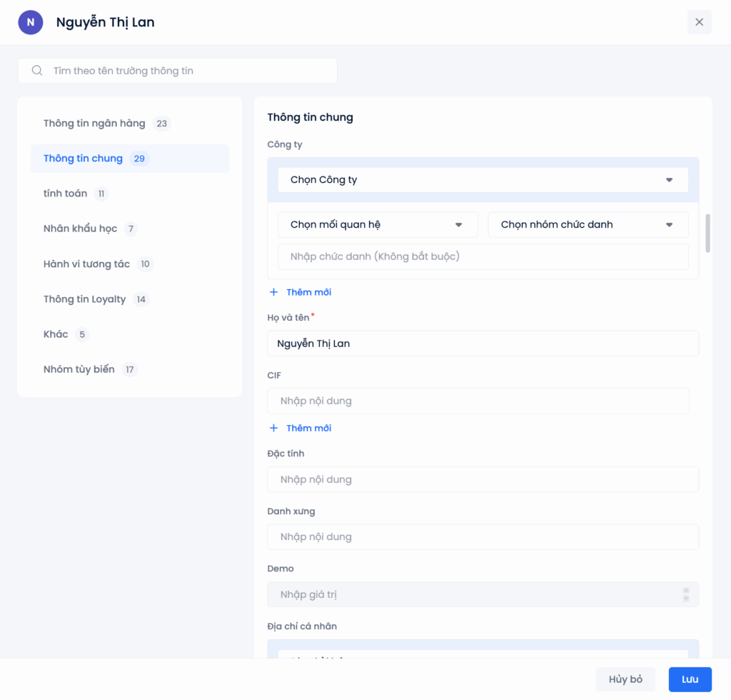Viewport: 731px width, 700px height.
Task: Click the Demo value field
Action: (483, 594)
